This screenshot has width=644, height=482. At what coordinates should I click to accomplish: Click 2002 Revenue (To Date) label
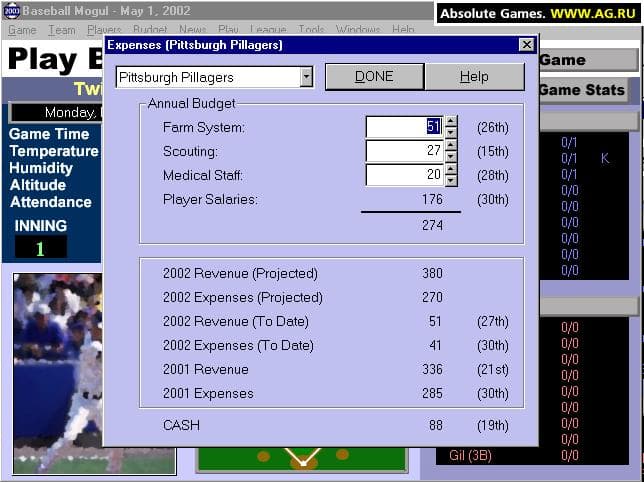pyautogui.click(x=236, y=321)
